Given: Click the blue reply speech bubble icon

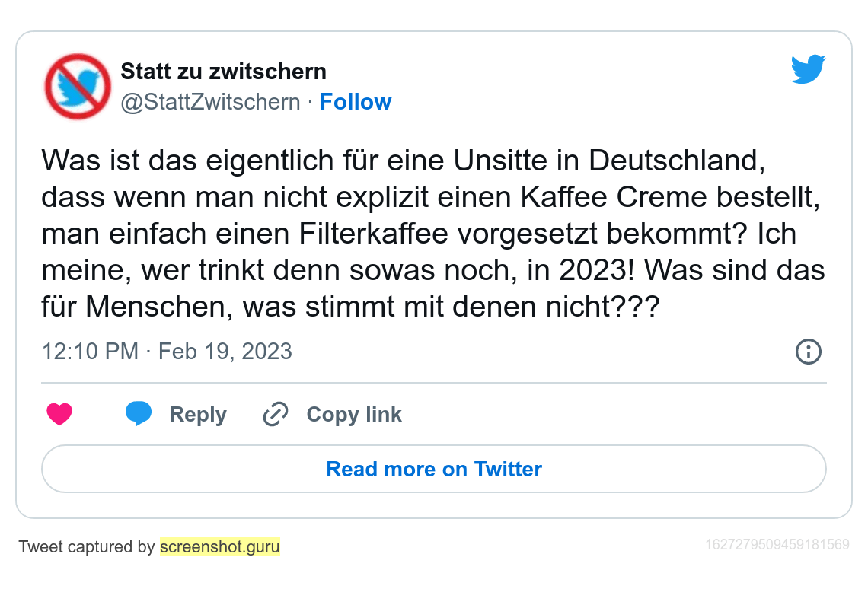Looking at the screenshot, I should (139, 414).
